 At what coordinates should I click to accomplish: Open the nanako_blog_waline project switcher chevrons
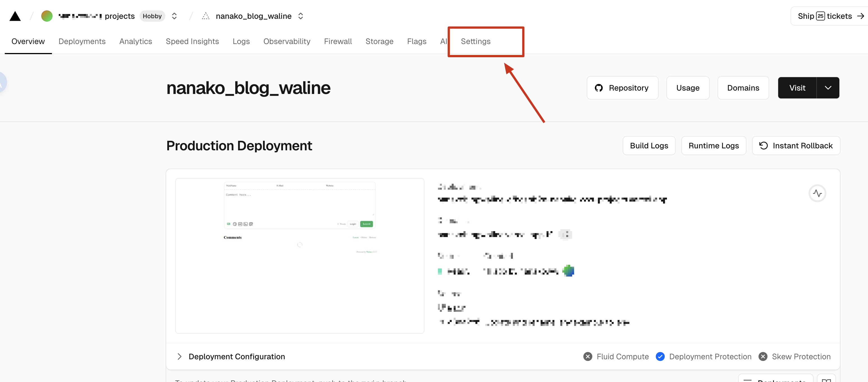[x=301, y=16]
